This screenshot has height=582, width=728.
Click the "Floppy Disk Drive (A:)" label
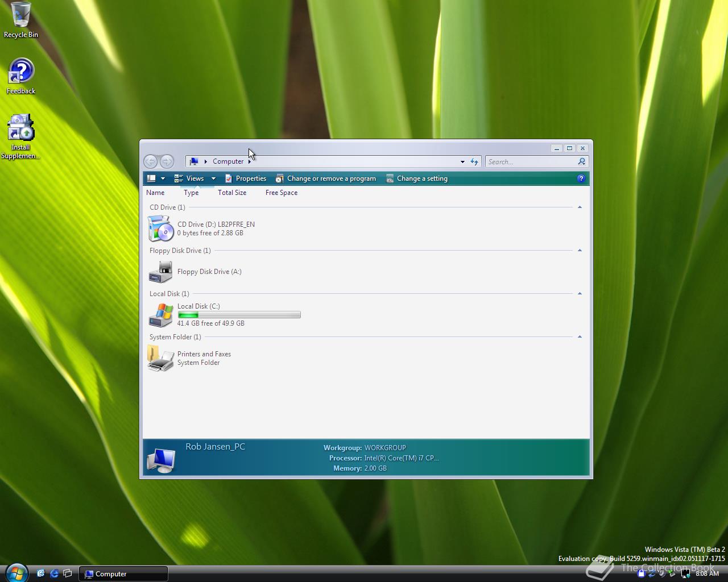209,272
